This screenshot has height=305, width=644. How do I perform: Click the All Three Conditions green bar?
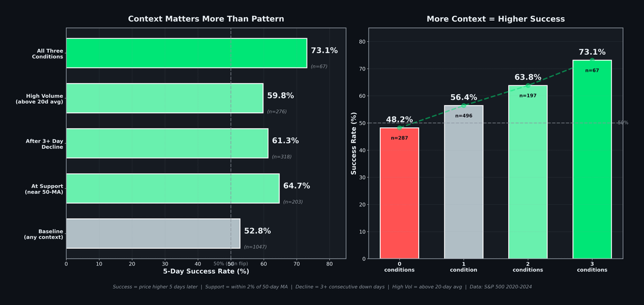[186, 53]
